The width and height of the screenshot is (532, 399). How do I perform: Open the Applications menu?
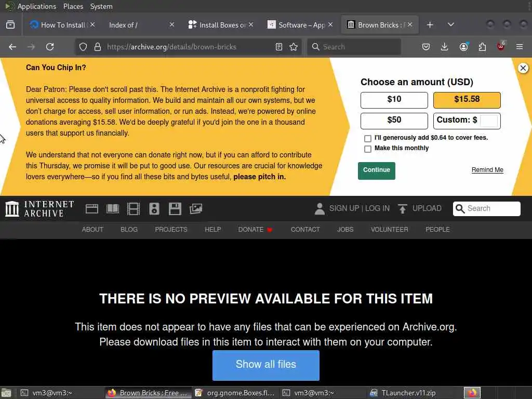[37, 6]
